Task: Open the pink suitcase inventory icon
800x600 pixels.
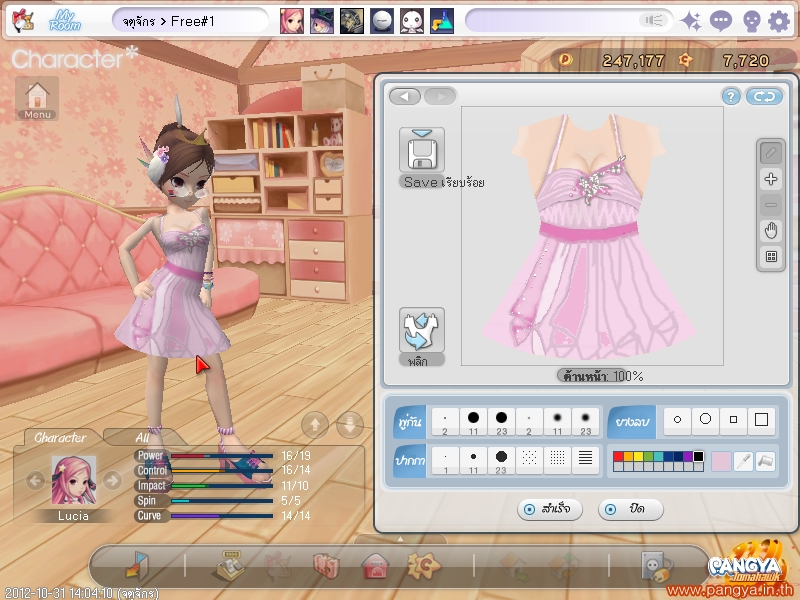Action: (x=326, y=566)
